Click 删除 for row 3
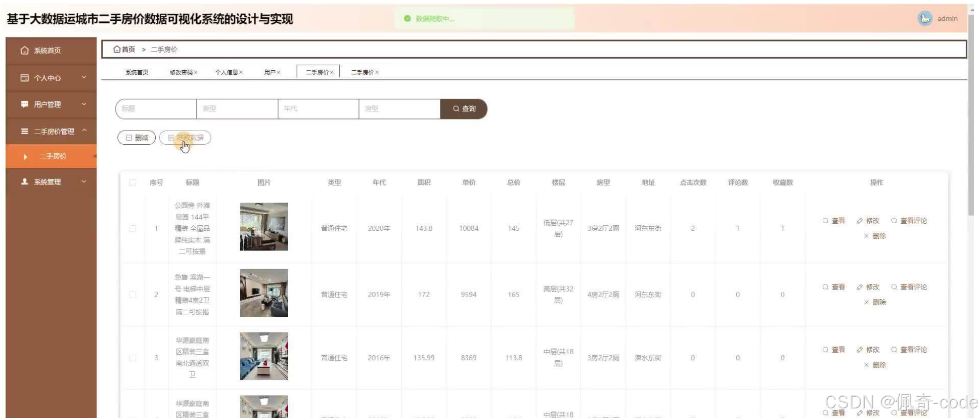This screenshot has width=980, height=418. 875,365
